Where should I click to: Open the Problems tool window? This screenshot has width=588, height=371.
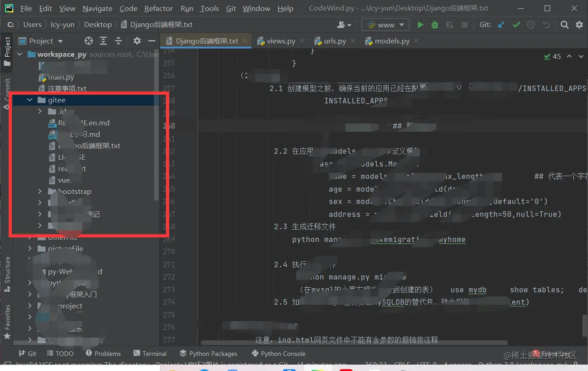[x=103, y=353]
